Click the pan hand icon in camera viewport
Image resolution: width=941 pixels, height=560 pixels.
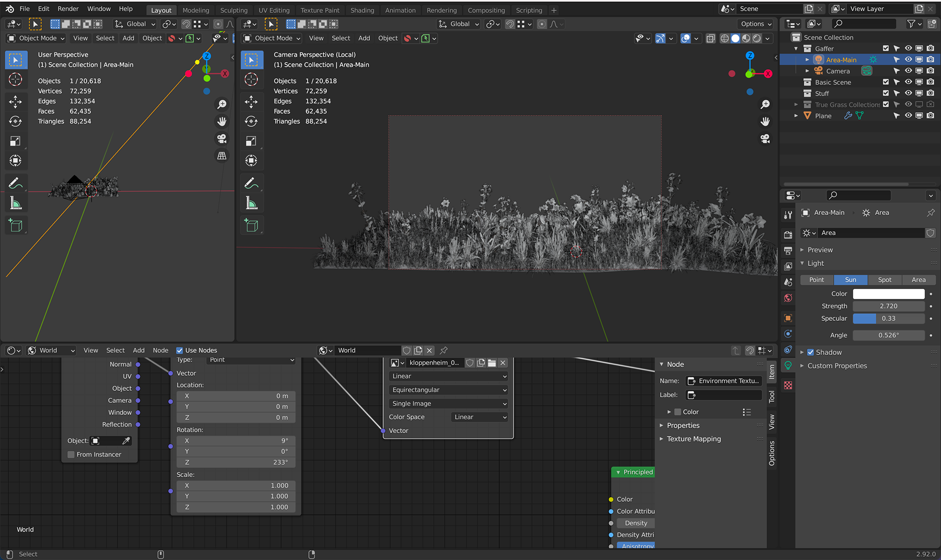pyautogui.click(x=765, y=121)
